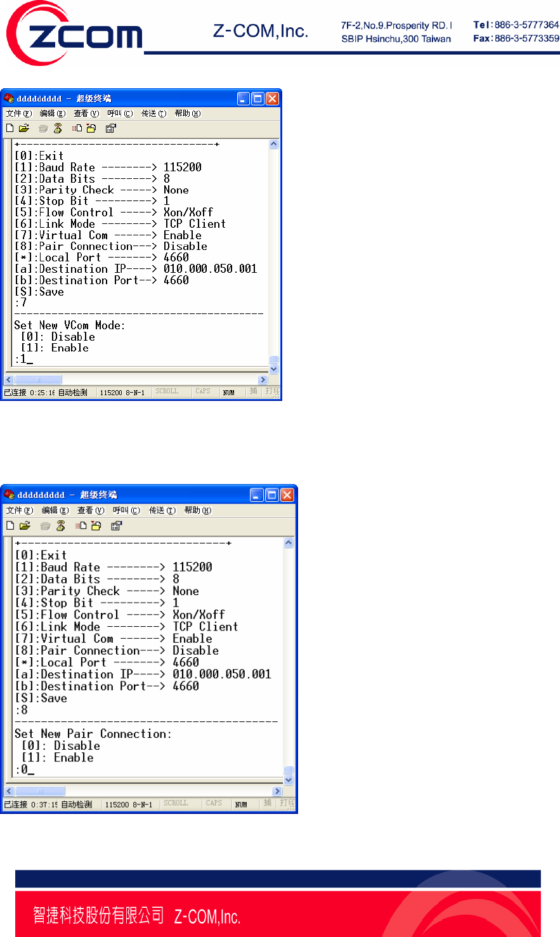
Task: Open 呼叫(C) menu in VCom Mode window
Action: click(x=120, y=114)
